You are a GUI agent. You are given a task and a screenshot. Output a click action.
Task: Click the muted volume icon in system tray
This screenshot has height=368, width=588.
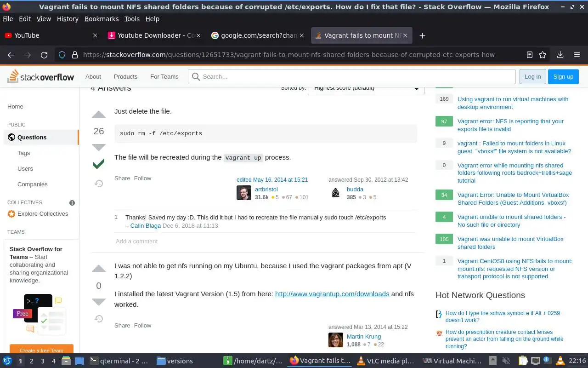pyautogui.click(x=507, y=361)
